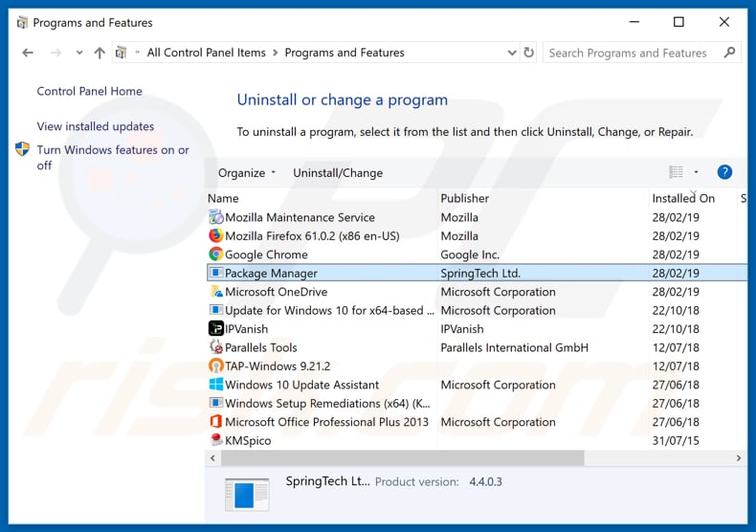
Task: Open View installed updates link
Action: 95,126
